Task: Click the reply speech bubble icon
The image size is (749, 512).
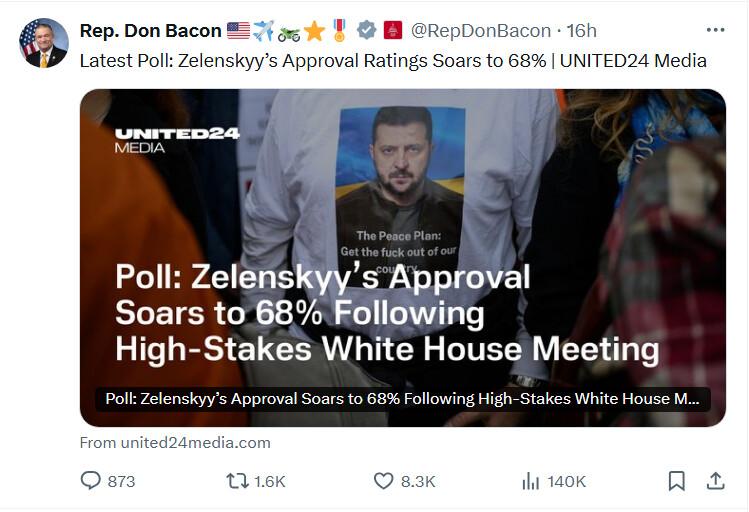Action: 90,480
